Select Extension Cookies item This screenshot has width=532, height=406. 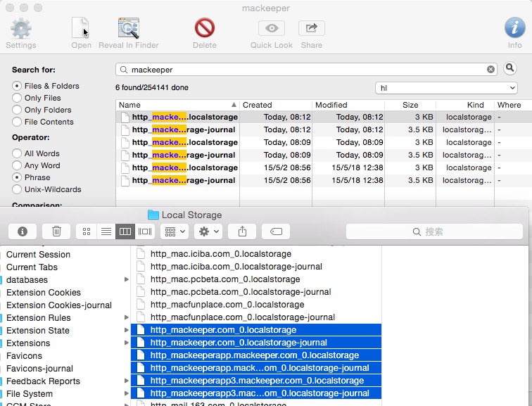(44, 293)
